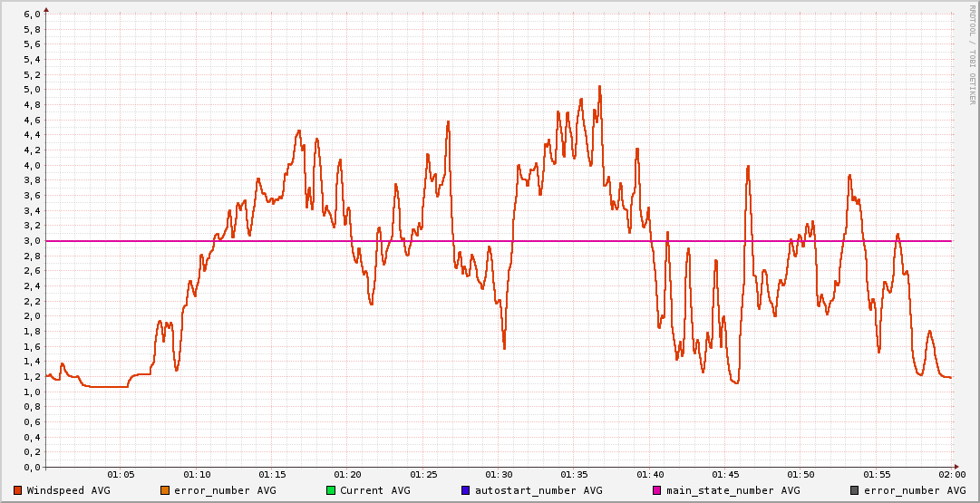Viewport: 980px width, 503px height.
Task: Select the 01:30 time axis label
Action: click(x=499, y=474)
